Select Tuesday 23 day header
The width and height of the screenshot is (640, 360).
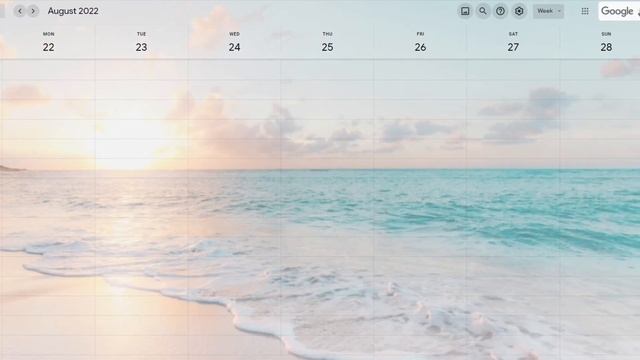point(141,43)
